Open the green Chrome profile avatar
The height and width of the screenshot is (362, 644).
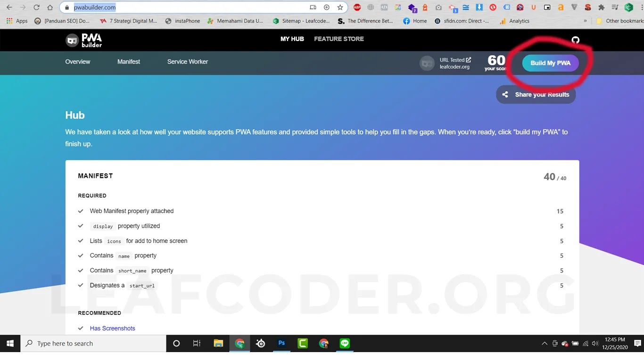click(x=628, y=8)
